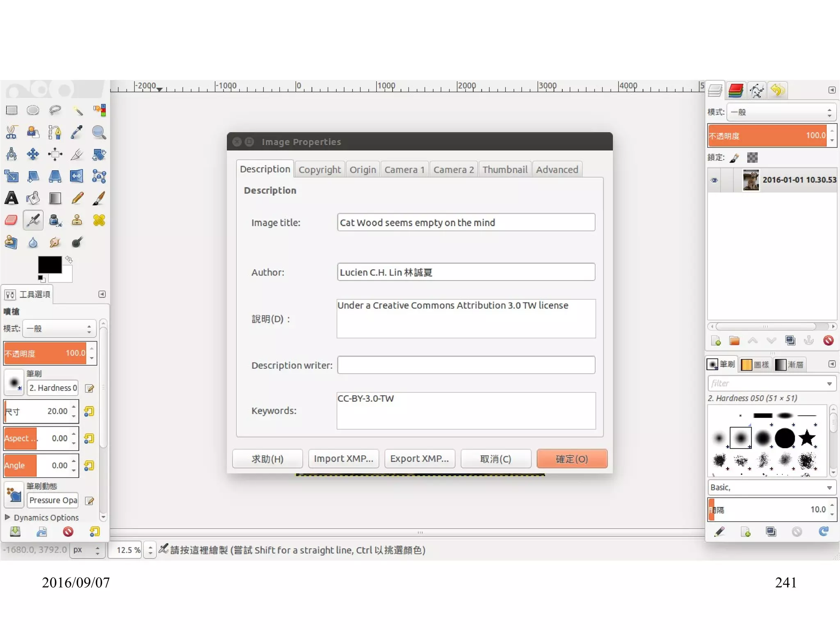Select the Move tool

tap(33, 154)
